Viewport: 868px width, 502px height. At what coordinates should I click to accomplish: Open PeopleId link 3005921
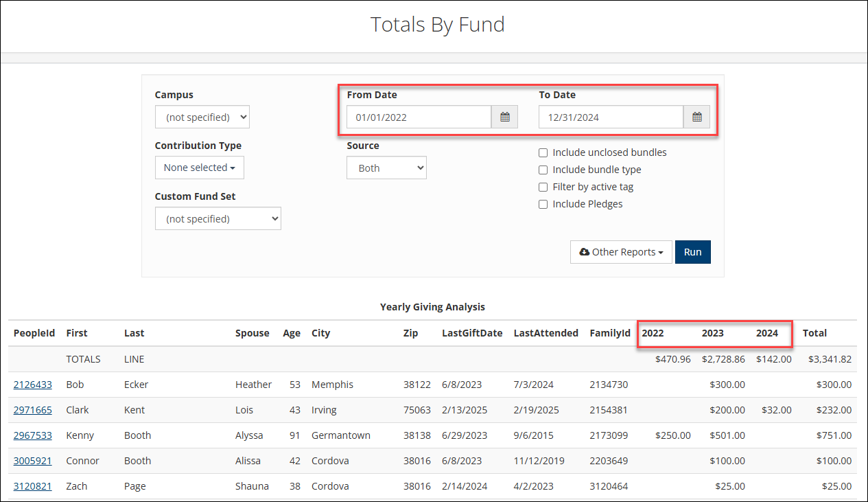32,461
